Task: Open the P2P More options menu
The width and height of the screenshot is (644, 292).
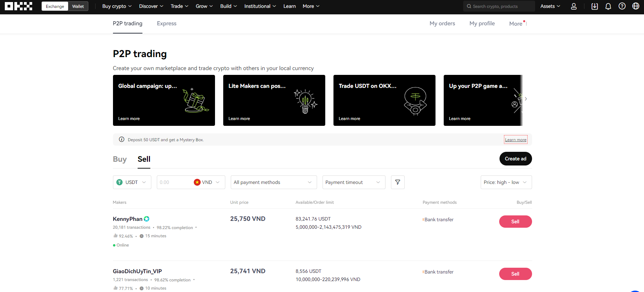Action: [x=518, y=23]
